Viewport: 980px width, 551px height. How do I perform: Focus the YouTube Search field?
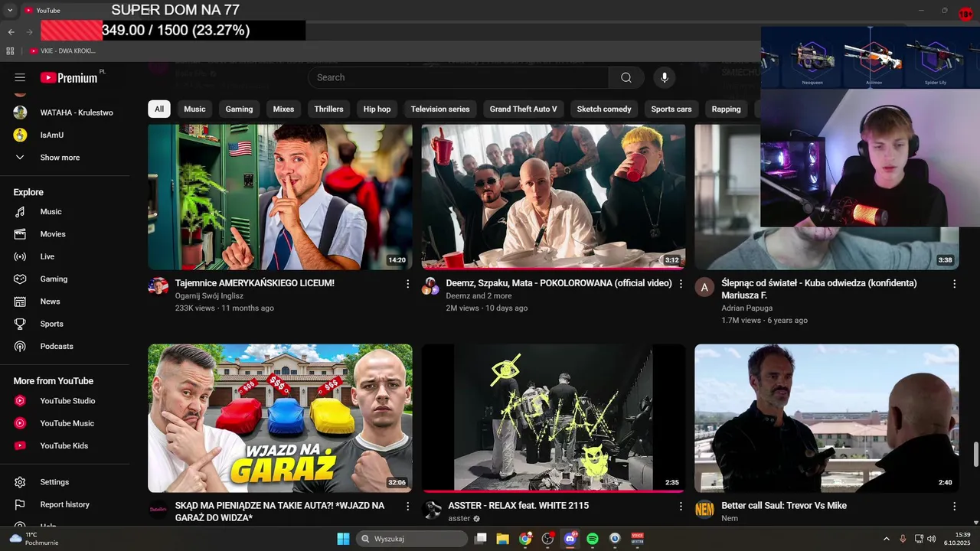pyautogui.click(x=458, y=77)
